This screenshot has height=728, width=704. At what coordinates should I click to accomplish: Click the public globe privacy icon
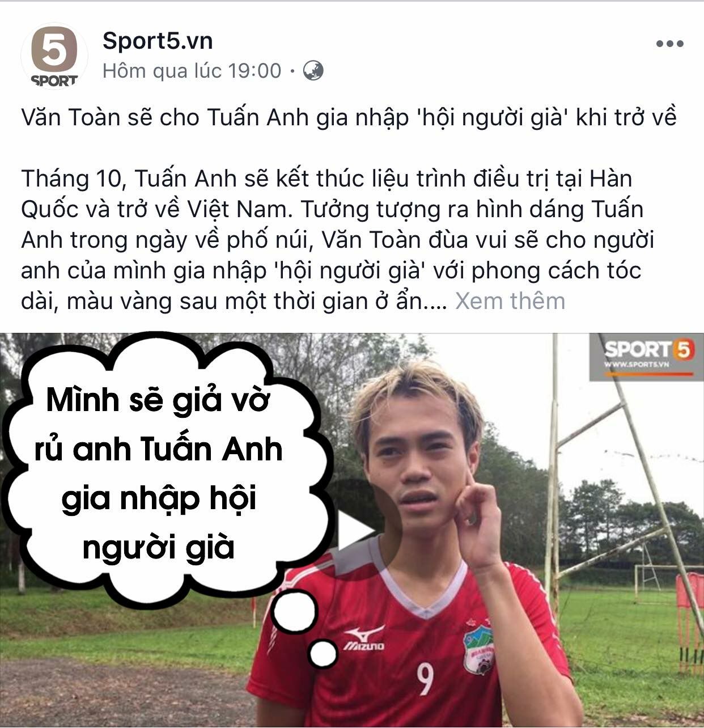coord(313,71)
